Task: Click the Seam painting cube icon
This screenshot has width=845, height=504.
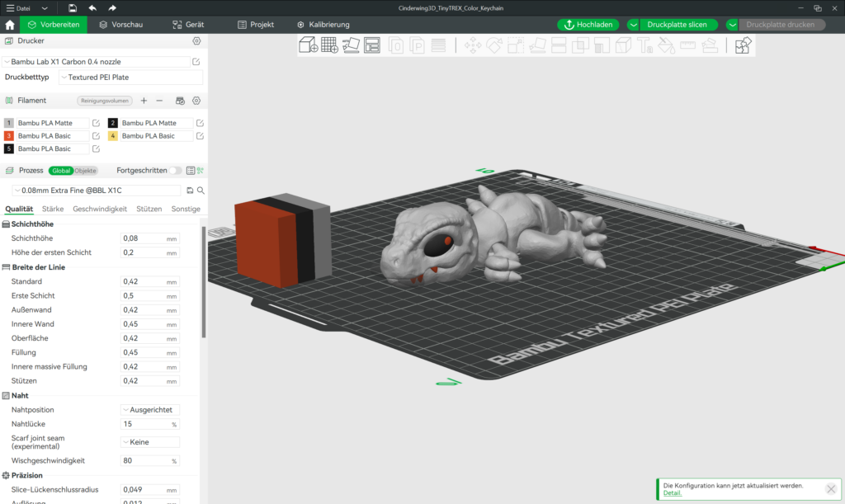Action: click(624, 45)
